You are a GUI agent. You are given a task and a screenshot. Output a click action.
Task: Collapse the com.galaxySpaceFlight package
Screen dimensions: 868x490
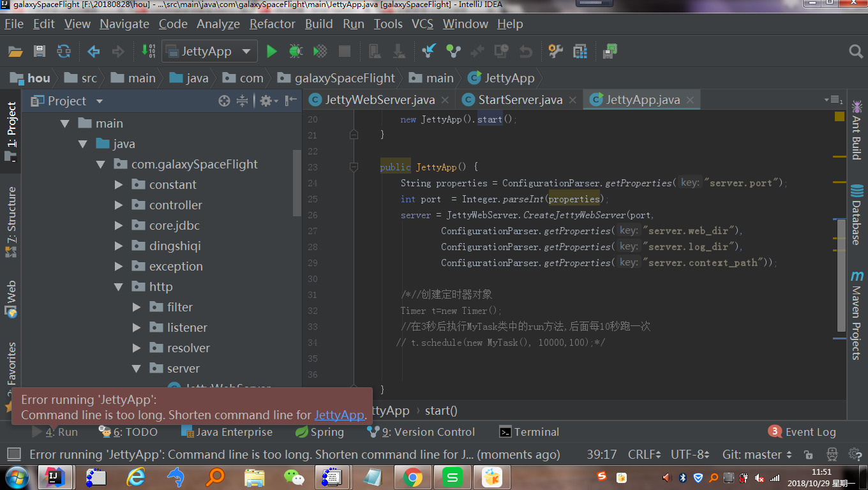(x=100, y=164)
